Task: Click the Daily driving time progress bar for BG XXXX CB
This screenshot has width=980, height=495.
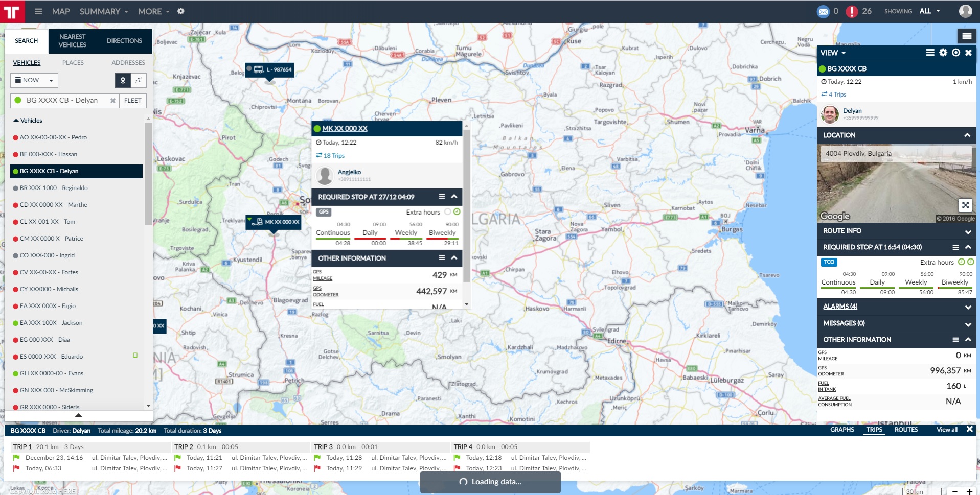Action: (x=877, y=288)
